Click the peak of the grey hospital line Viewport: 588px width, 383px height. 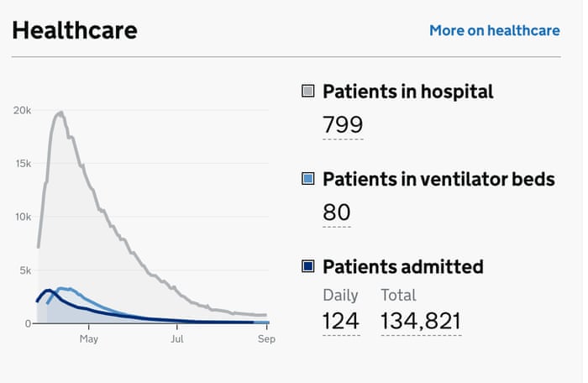pyautogui.click(x=60, y=113)
